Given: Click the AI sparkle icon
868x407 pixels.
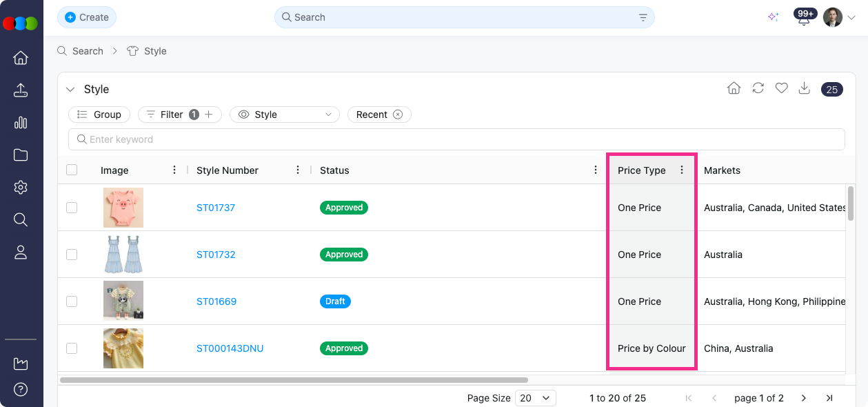Looking at the screenshot, I should tap(773, 17).
